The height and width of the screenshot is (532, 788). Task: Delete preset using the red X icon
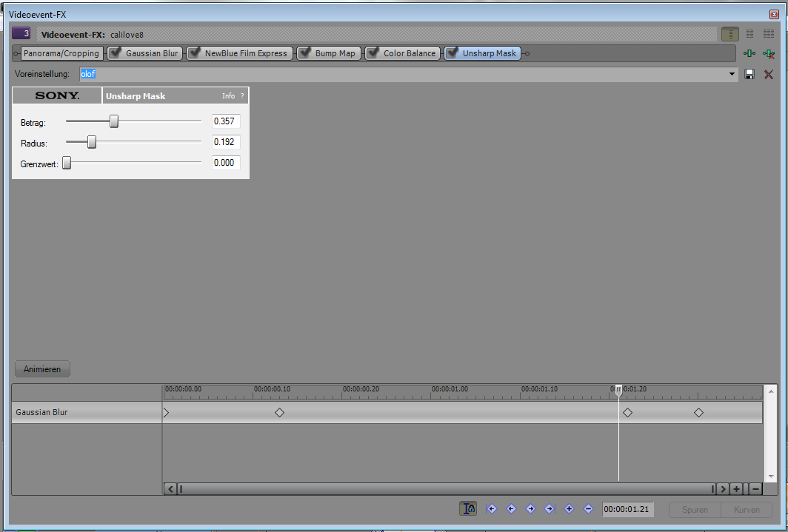pyautogui.click(x=769, y=74)
